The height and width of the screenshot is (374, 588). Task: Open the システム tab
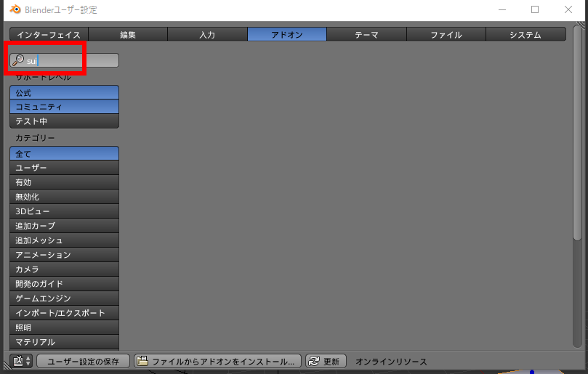[525, 34]
